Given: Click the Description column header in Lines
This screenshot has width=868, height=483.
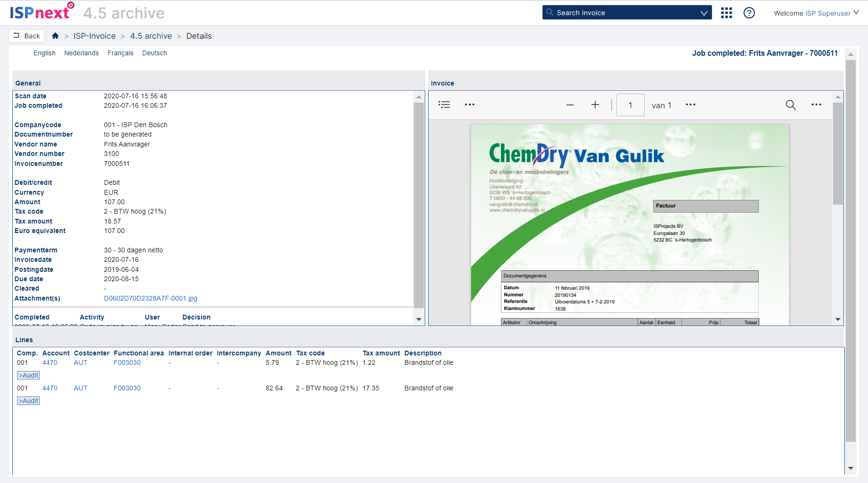Looking at the screenshot, I should (423, 353).
